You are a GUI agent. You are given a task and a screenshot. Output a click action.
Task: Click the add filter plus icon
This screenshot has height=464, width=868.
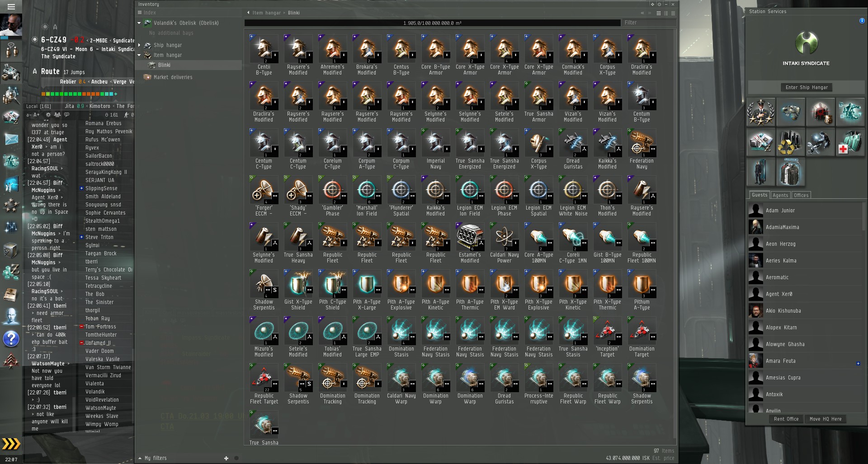point(226,458)
